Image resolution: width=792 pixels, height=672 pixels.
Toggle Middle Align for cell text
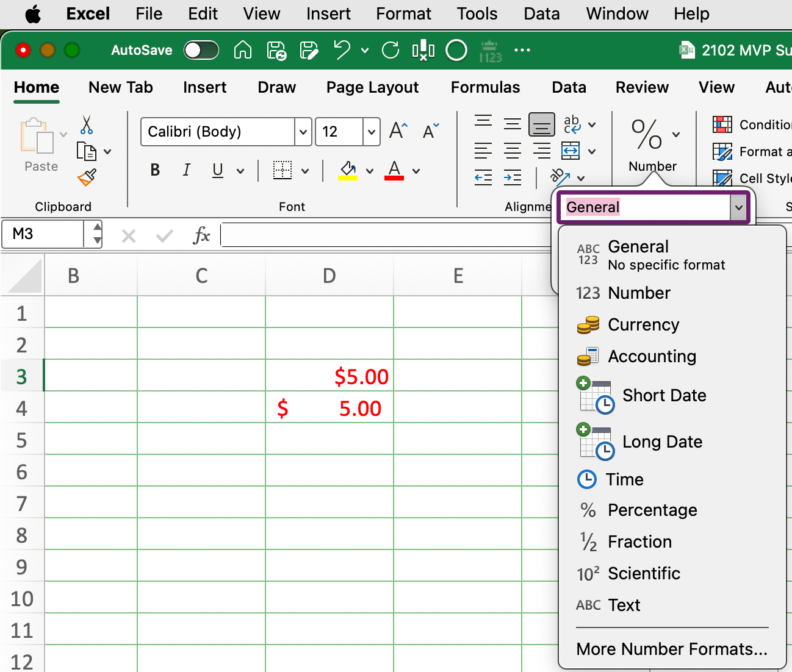coord(513,124)
